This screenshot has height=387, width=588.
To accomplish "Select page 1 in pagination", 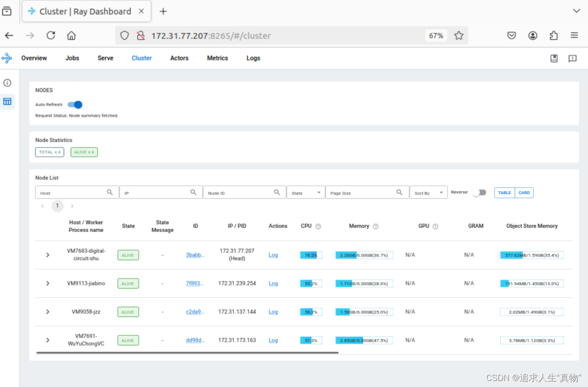I will click(57, 206).
